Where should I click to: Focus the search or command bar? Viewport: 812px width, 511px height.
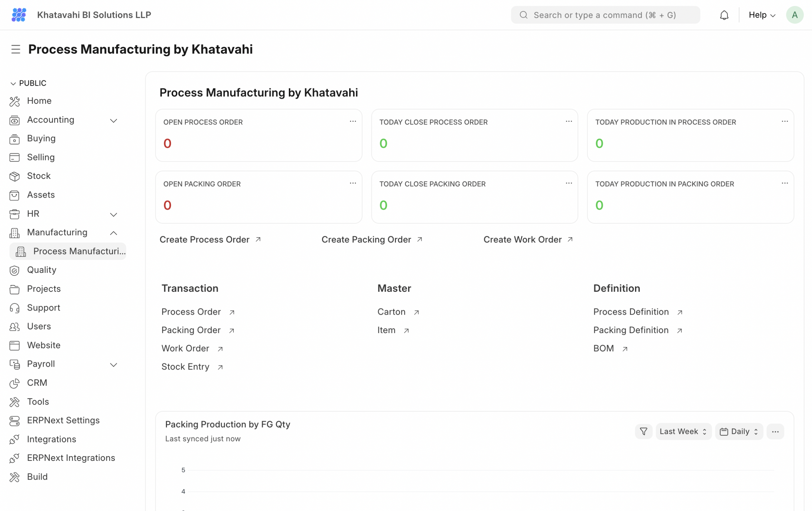tap(605, 15)
